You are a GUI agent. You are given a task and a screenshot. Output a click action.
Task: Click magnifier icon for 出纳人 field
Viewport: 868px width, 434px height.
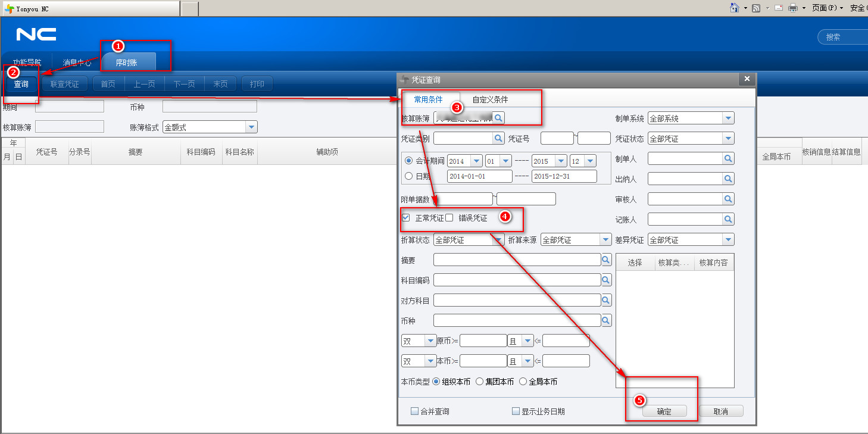pyautogui.click(x=728, y=179)
